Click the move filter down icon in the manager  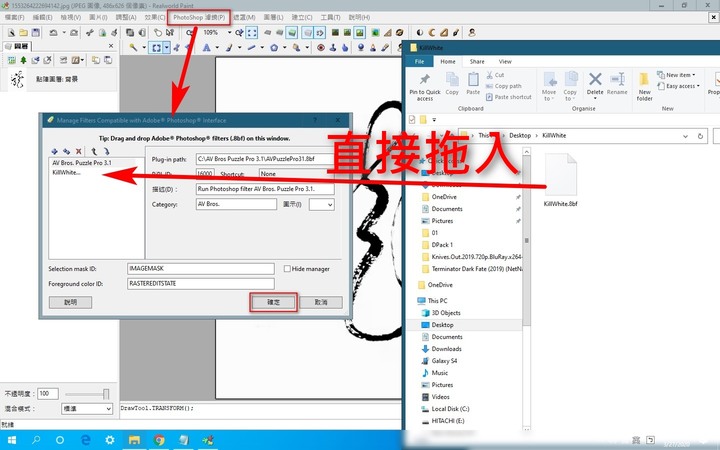click(107, 151)
